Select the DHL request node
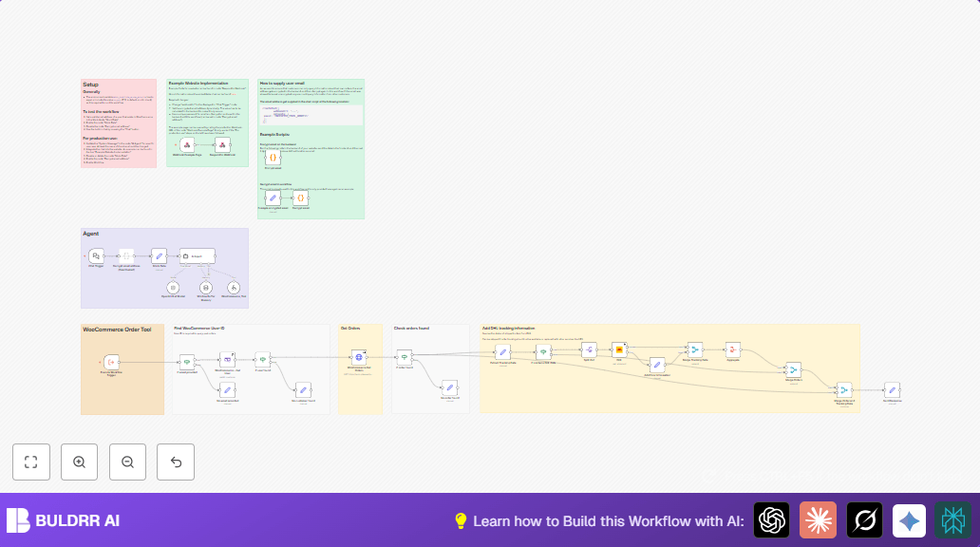The width and height of the screenshot is (980, 547). pyautogui.click(x=619, y=350)
